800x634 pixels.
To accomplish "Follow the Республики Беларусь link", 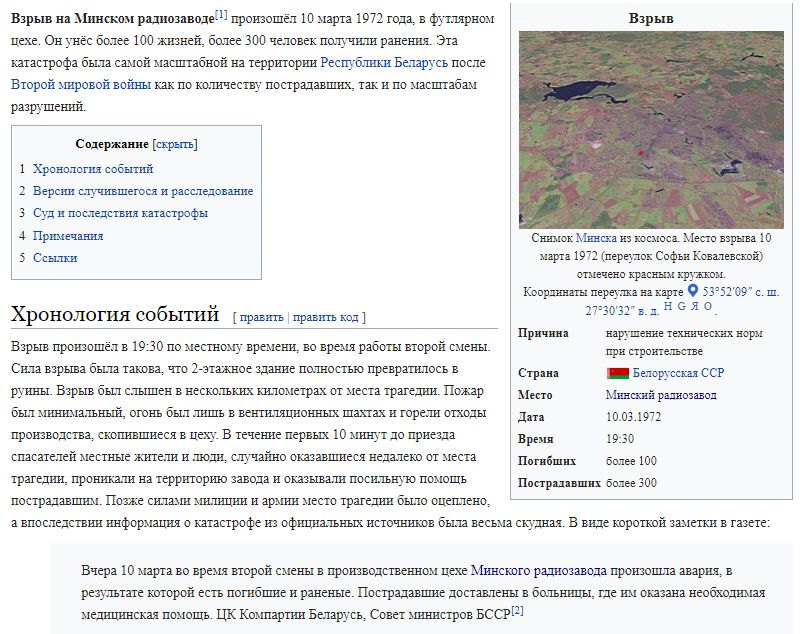I will (384, 63).
